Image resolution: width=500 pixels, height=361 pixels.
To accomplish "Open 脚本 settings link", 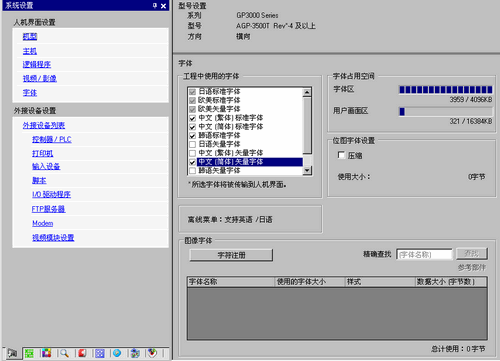I will (x=39, y=180).
